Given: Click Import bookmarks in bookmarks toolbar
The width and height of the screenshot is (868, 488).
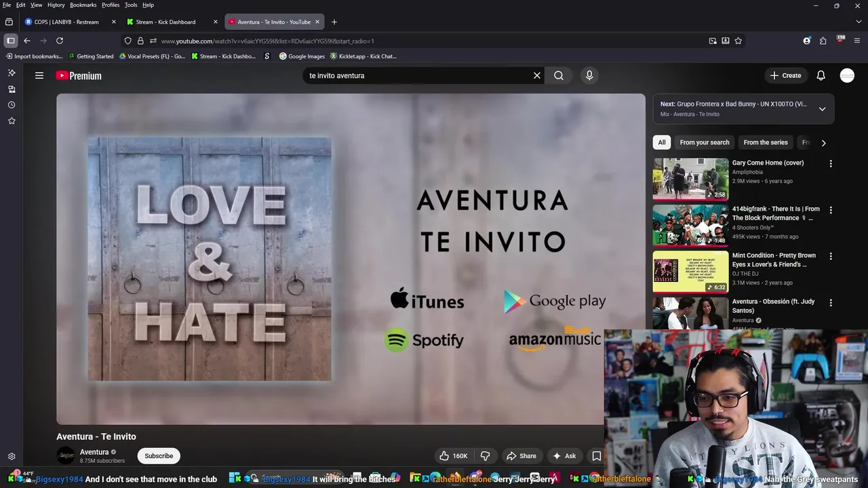Looking at the screenshot, I should coord(33,56).
